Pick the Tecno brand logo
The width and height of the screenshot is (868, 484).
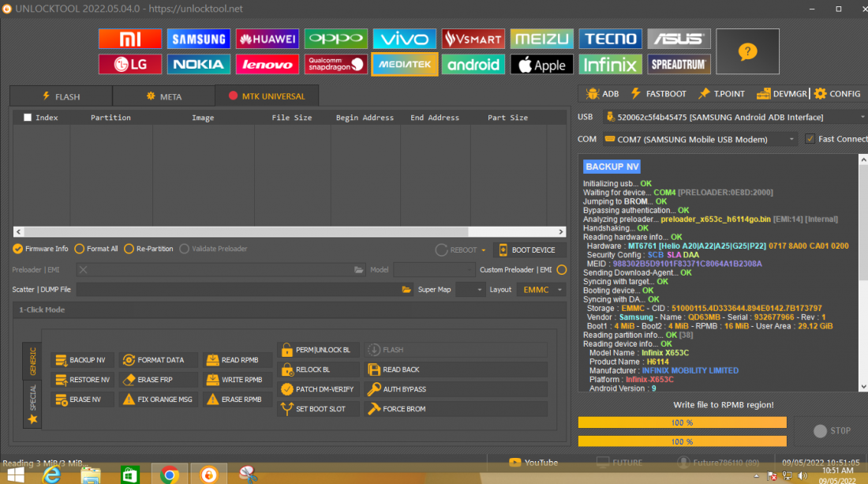(611, 39)
